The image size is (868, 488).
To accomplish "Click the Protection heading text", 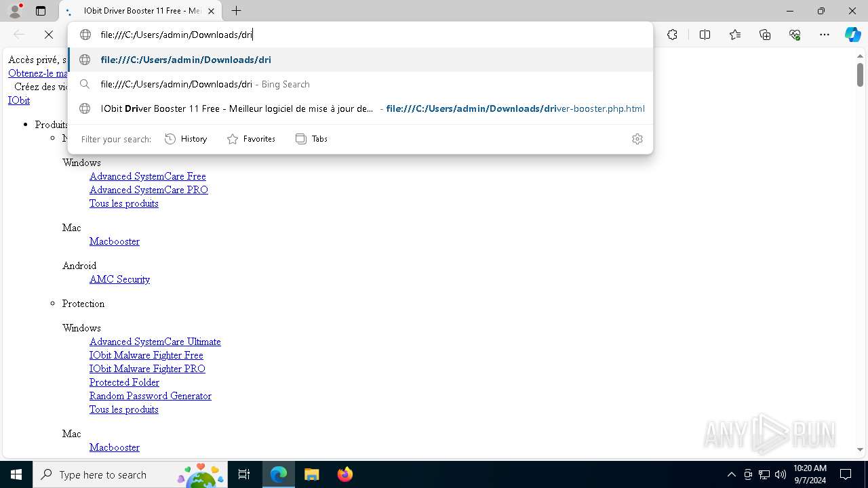I will click(83, 304).
